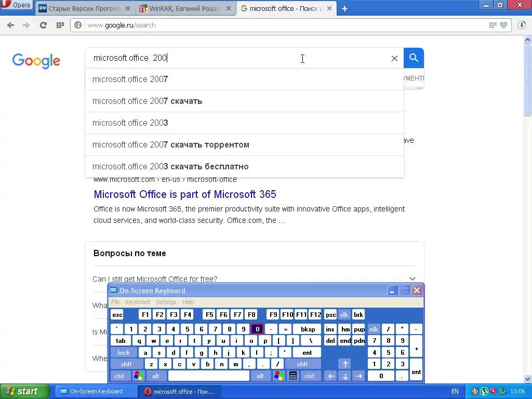This screenshot has width=532, height=399.
Task: Click the psc key on-screen
Action: pyautogui.click(x=331, y=315)
